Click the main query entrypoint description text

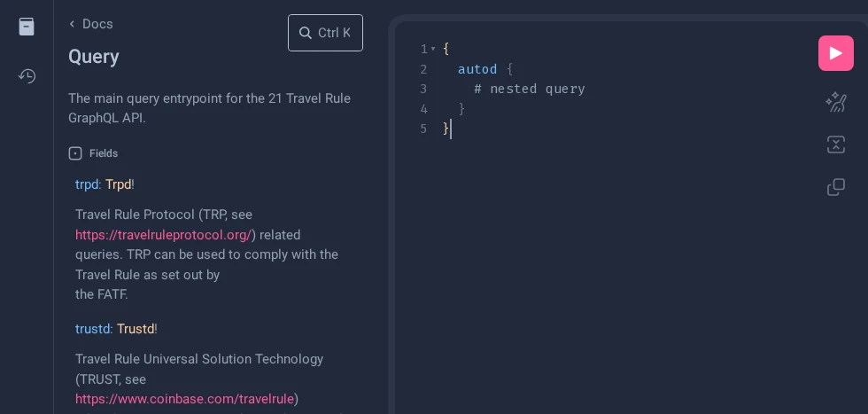pos(209,108)
